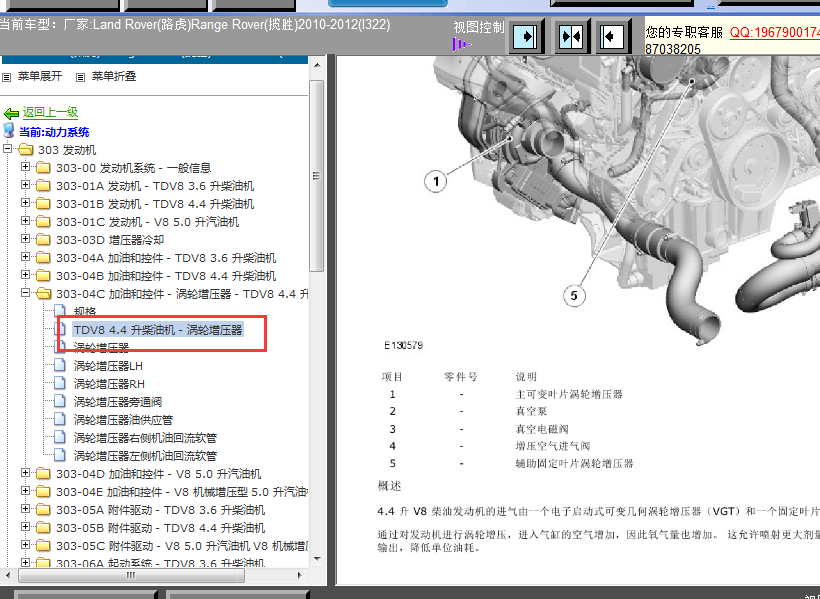This screenshot has width=820, height=599.
Task: Expand 303-01C 发动机 V8 5.0 node
Action: point(25,221)
